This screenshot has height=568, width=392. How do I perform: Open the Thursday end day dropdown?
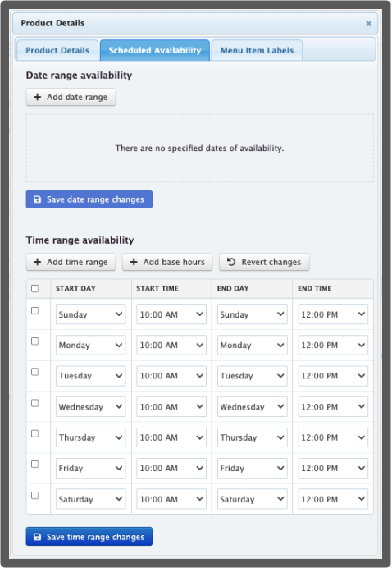(253, 437)
